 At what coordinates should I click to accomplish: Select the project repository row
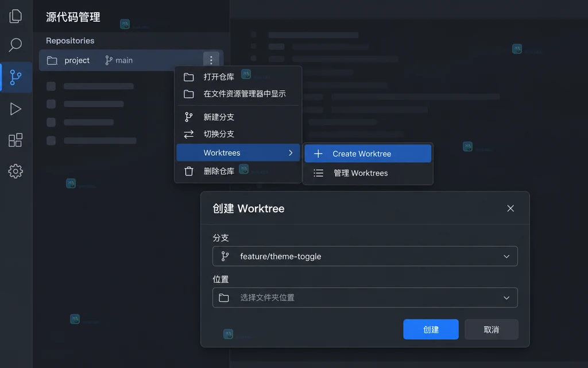coord(131,60)
